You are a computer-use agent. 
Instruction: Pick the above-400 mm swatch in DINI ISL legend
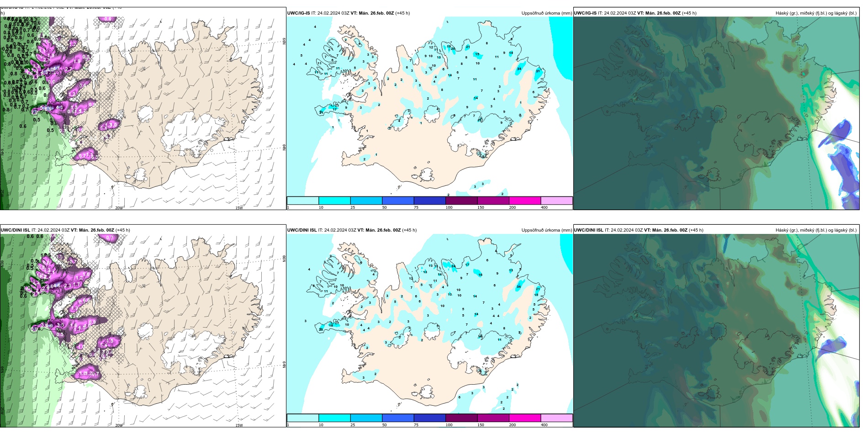point(556,418)
